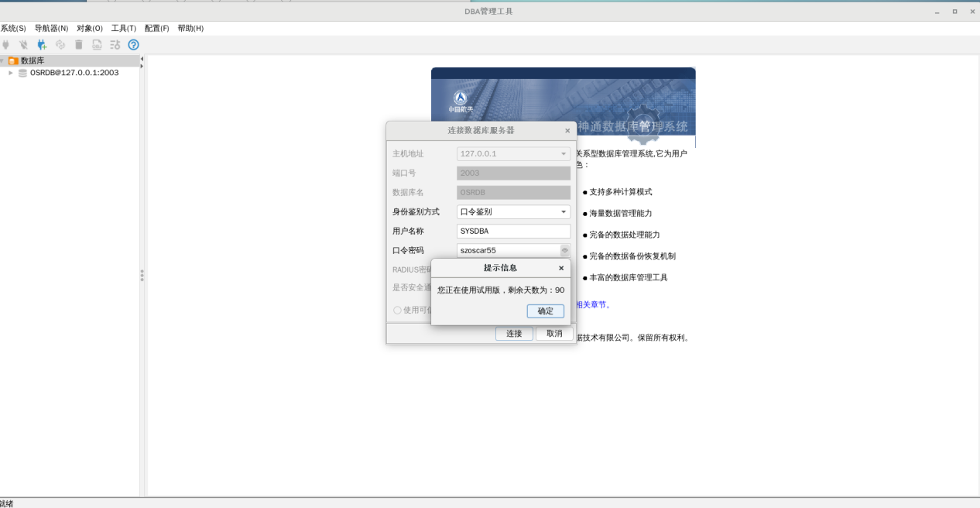Click the 连接 button
This screenshot has height=508, width=980.
pyautogui.click(x=514, y=333)
